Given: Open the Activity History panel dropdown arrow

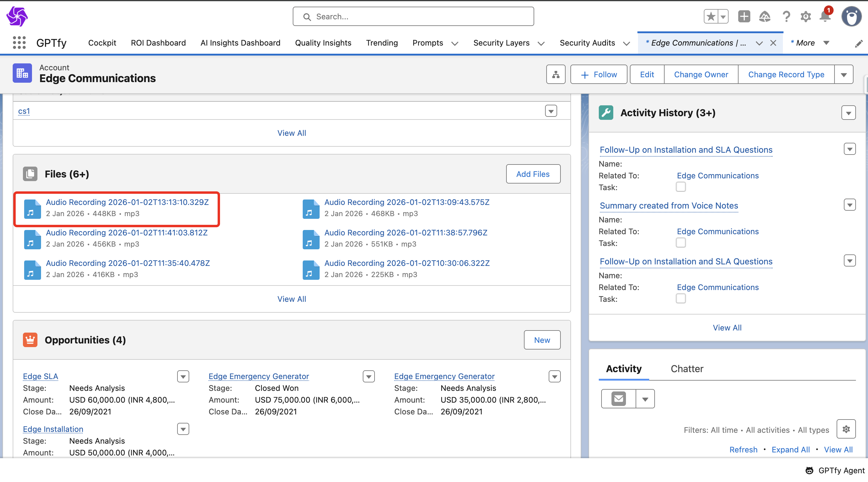Looking at the screenshot, I should (848, 113).
